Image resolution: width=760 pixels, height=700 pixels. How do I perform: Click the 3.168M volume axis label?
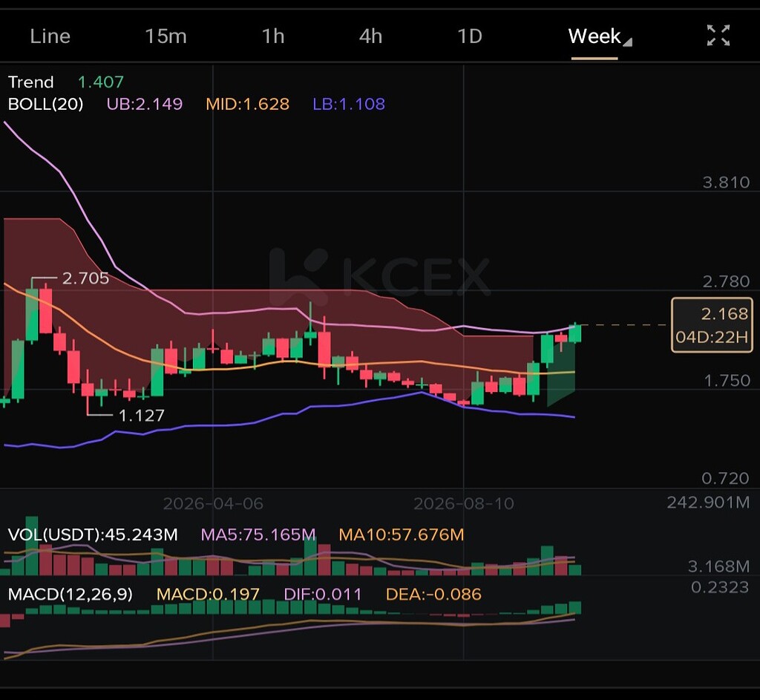[x=718, y=566]
